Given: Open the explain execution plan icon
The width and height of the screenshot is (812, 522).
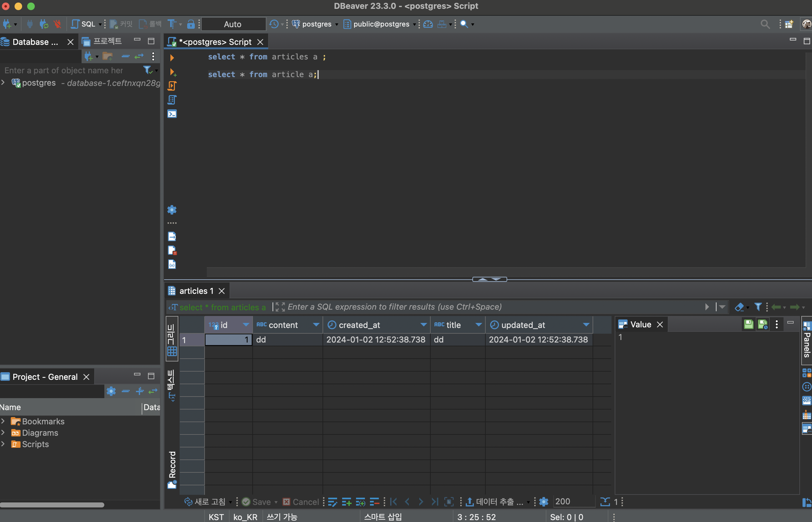Looking at the screenshot, I should (172, 100).
